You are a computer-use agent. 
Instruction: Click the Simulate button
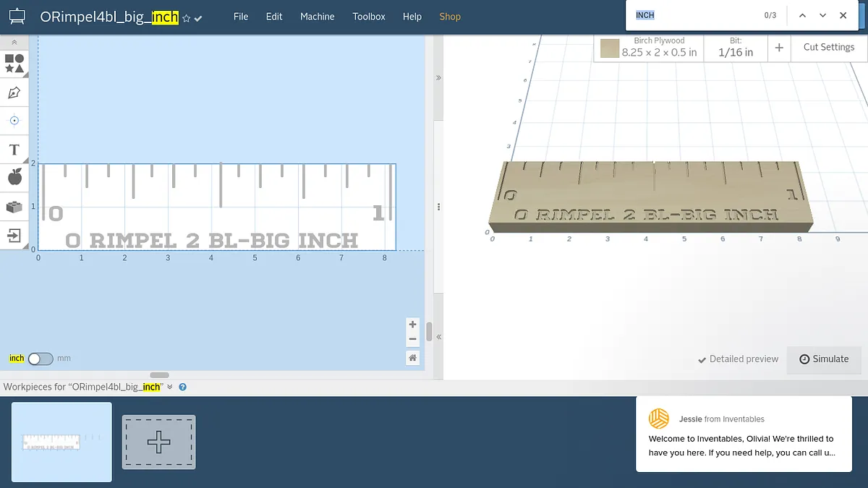click(824, 359)
